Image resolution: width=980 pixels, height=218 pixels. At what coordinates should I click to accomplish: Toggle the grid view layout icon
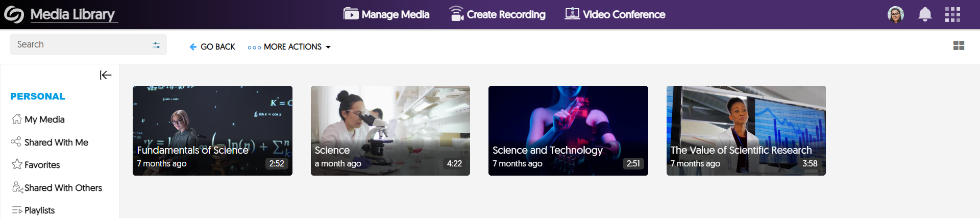(959, 45)
